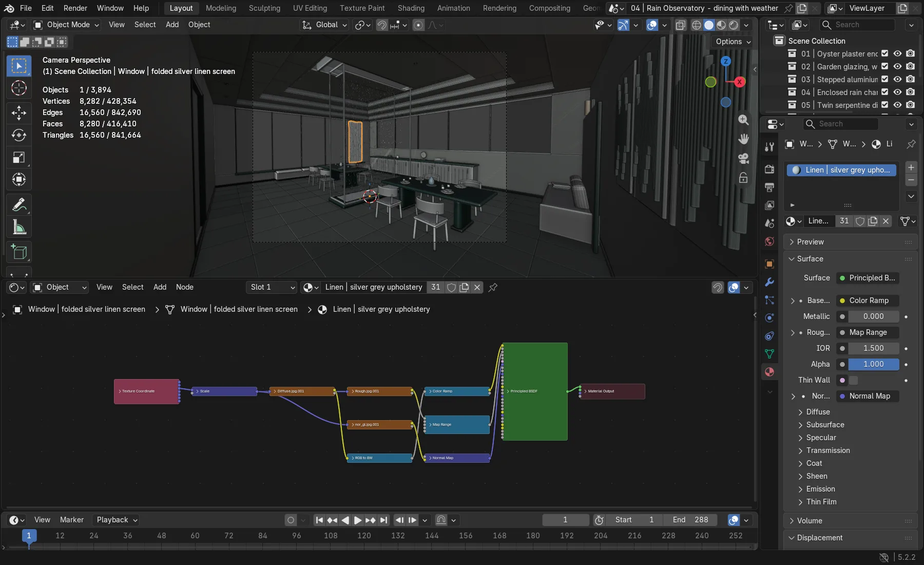Hide 02 Garden glazing collection in viewport

897,66
